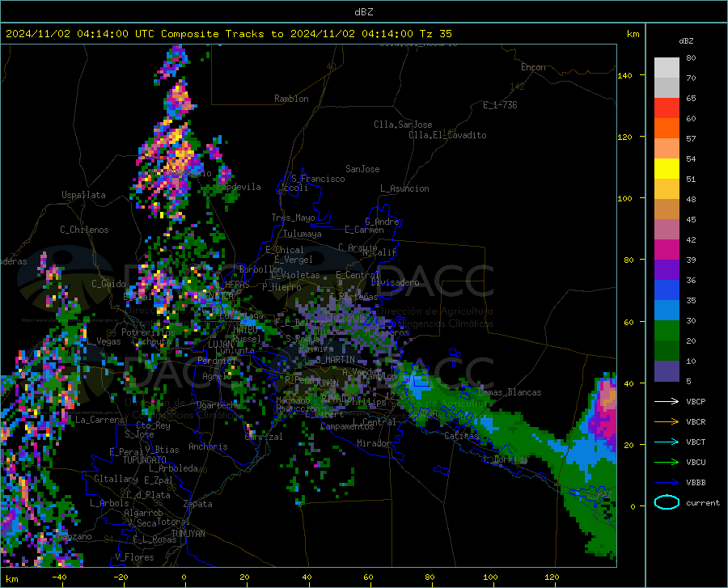Click the Composite Tracks timestamp header

pyautogui.click(x=228, y=34)
